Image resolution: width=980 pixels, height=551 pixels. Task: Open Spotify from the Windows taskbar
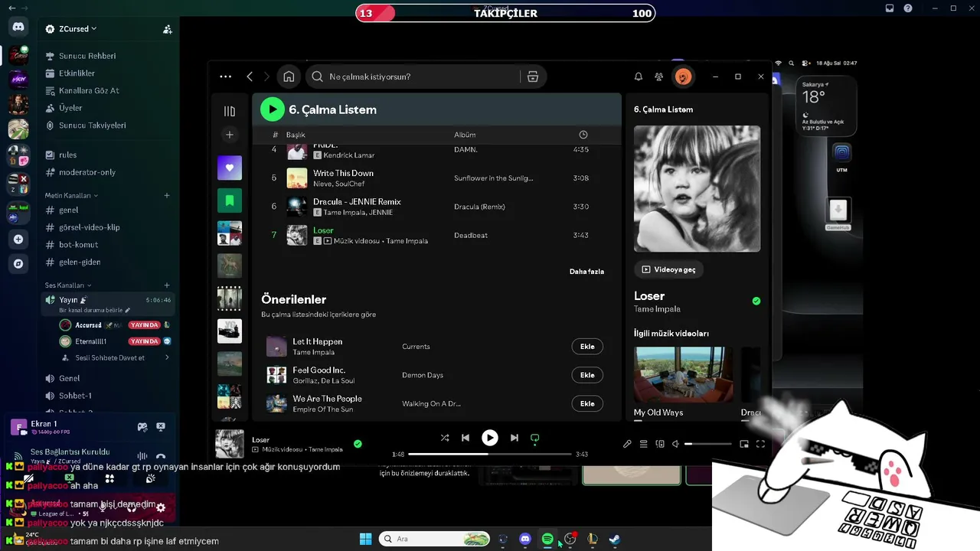pyautogui.click(x=547, y=539)
